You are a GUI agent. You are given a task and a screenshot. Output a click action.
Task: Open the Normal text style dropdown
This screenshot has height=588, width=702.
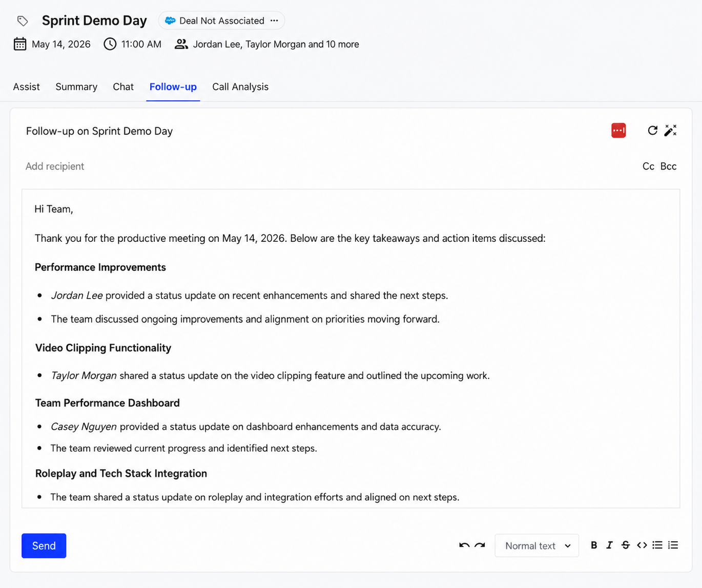(x=537, y=545)
